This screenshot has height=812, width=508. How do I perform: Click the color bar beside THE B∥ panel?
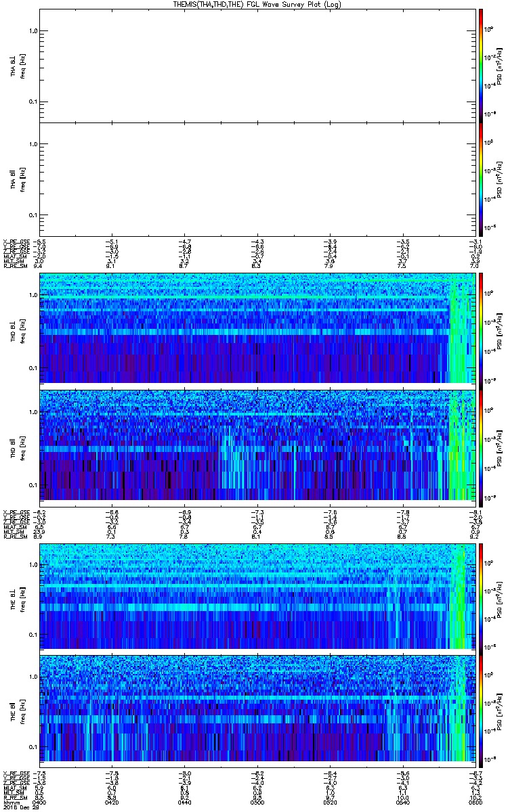pos(480,710)
